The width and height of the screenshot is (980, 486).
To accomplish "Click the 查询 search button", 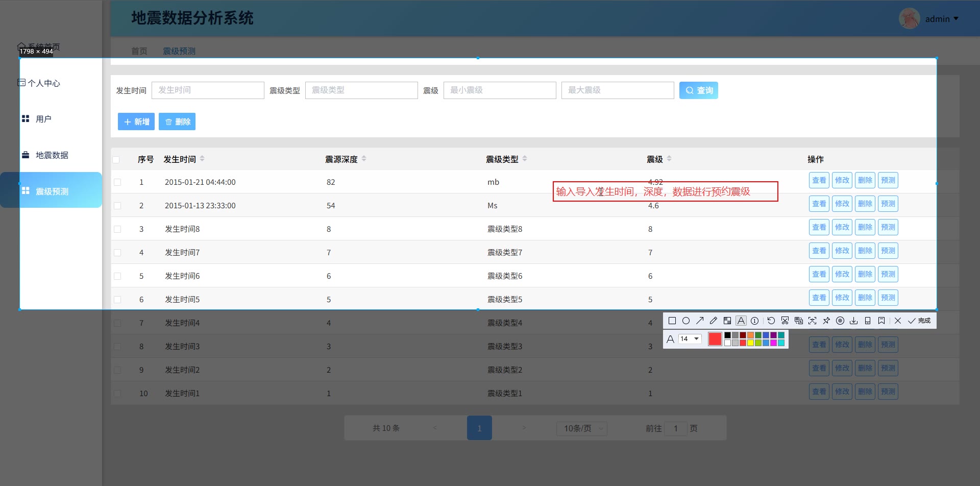I will click(698, 90).
